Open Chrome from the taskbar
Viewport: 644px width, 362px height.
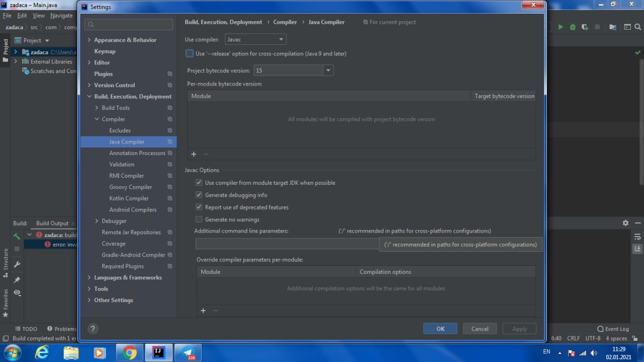tap(129, 352)
